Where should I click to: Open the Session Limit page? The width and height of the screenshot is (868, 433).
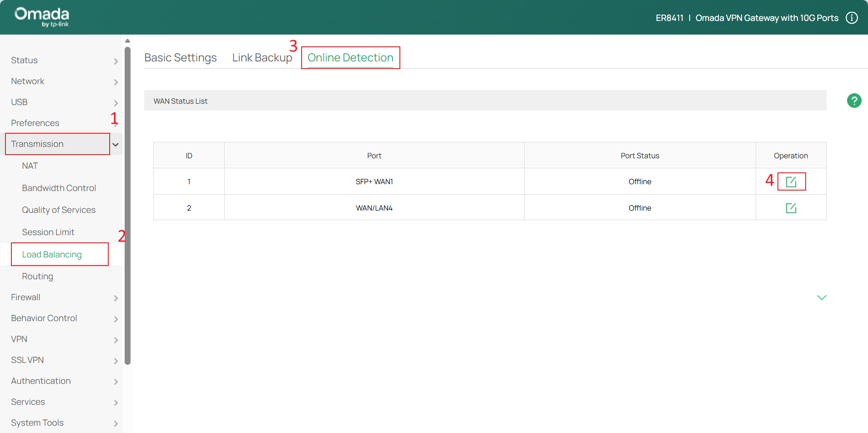point(48,232)
